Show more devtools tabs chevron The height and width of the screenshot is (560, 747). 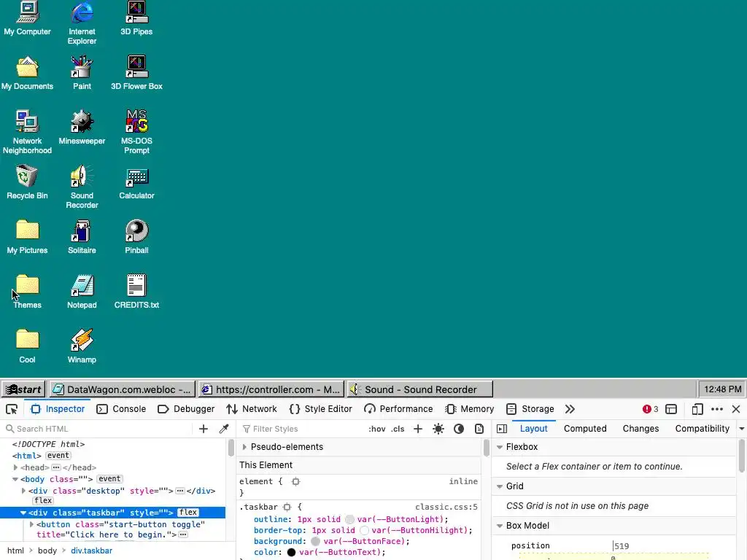pos(570,409)
